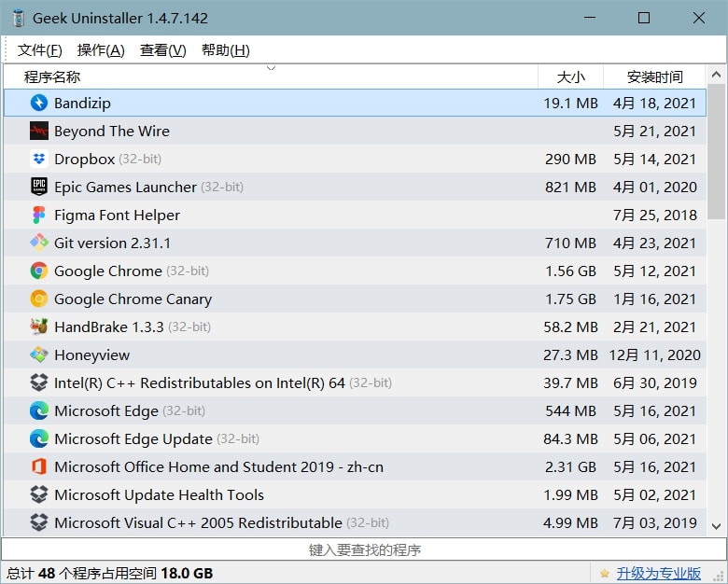
Task: Click the star icon beside upgrade link
Action: click(x=604, y=574)
